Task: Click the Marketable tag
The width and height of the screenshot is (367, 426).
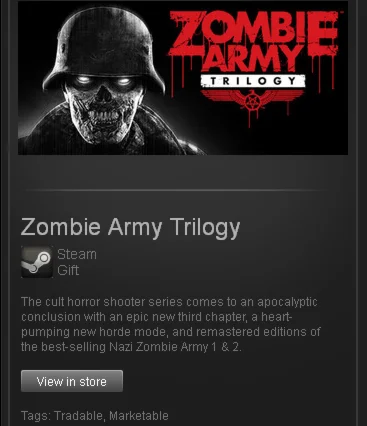Action: pyautogui.click(x=139, y=416)
